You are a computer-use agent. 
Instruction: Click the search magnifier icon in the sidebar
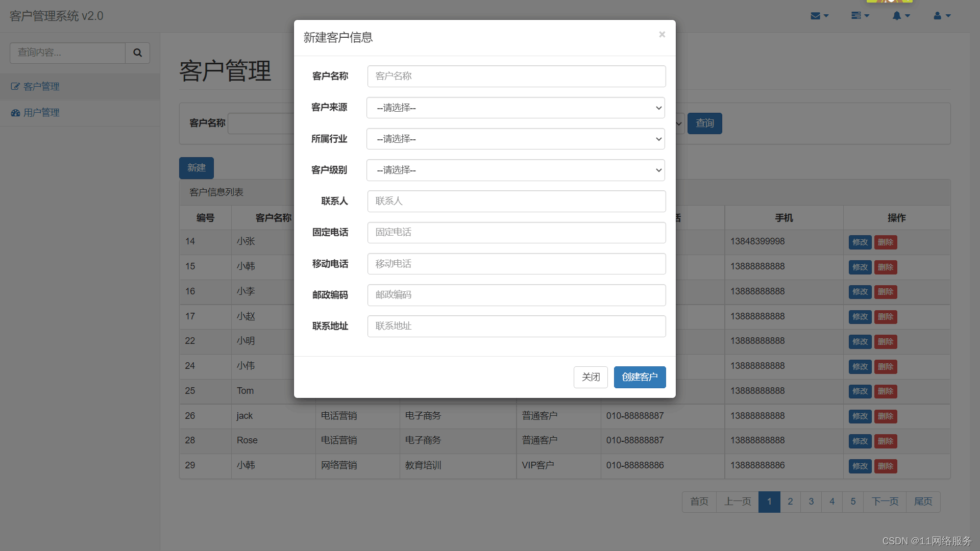point(137,53)
